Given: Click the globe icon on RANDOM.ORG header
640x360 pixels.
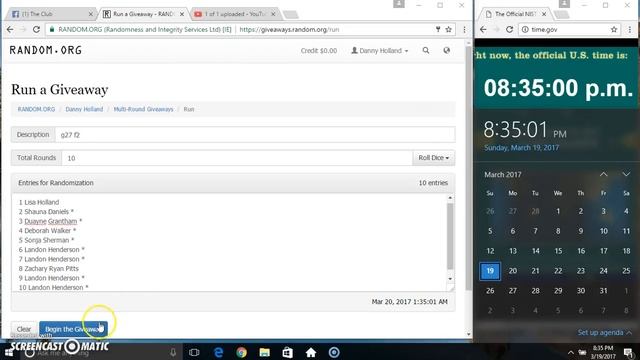Looking at the screenshot, I should point(447,50).
